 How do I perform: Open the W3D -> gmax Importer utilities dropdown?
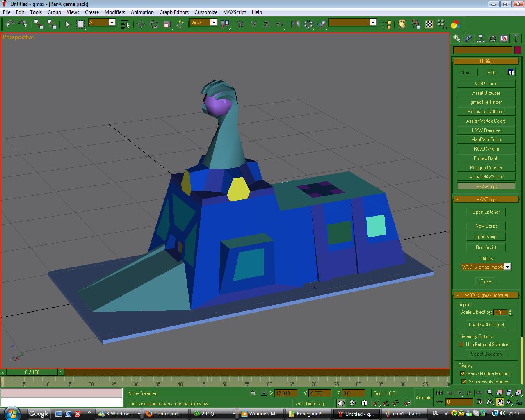(x=507, y=267)
